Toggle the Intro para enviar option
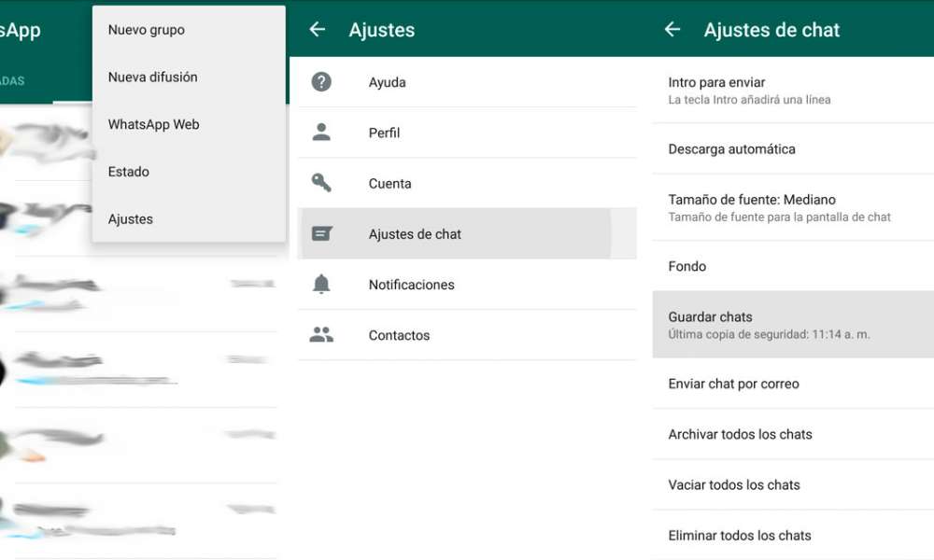Viewport: 934px width, 560px height. click(793, 91)
